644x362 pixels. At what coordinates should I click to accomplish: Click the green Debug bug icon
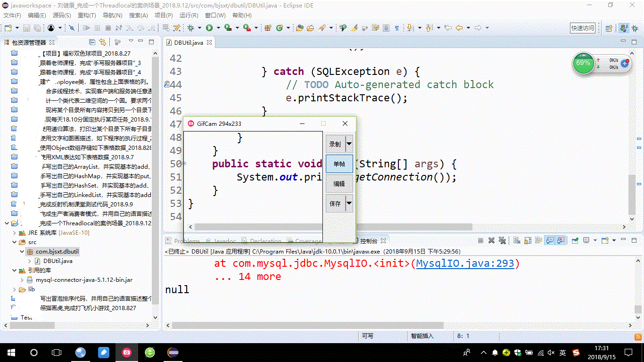coord(190,28)
